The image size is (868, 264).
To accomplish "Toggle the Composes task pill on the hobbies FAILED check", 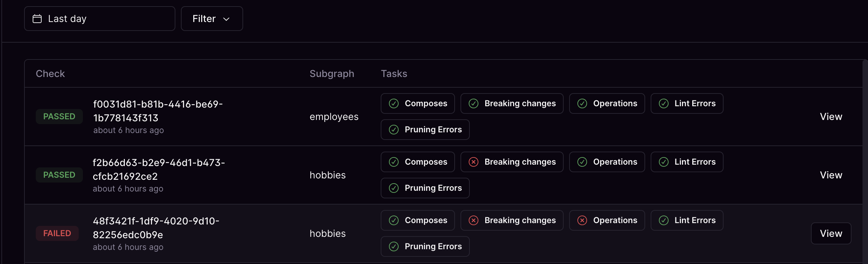I will tap(417, 220).
